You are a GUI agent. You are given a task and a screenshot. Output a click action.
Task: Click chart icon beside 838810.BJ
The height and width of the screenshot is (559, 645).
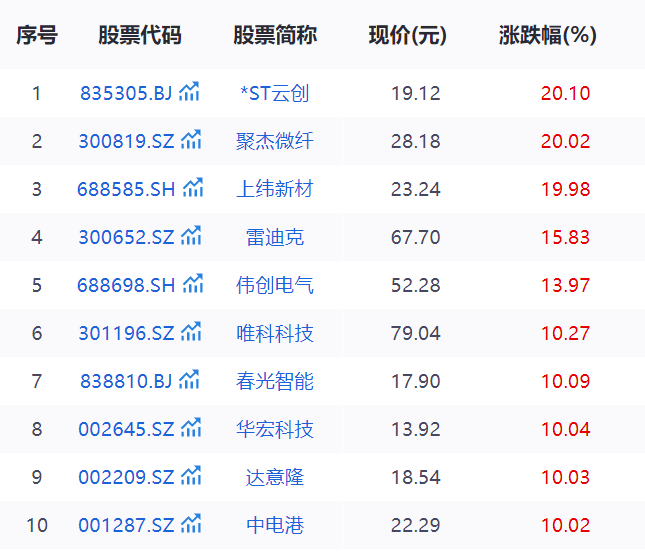[x=189, y=381]
